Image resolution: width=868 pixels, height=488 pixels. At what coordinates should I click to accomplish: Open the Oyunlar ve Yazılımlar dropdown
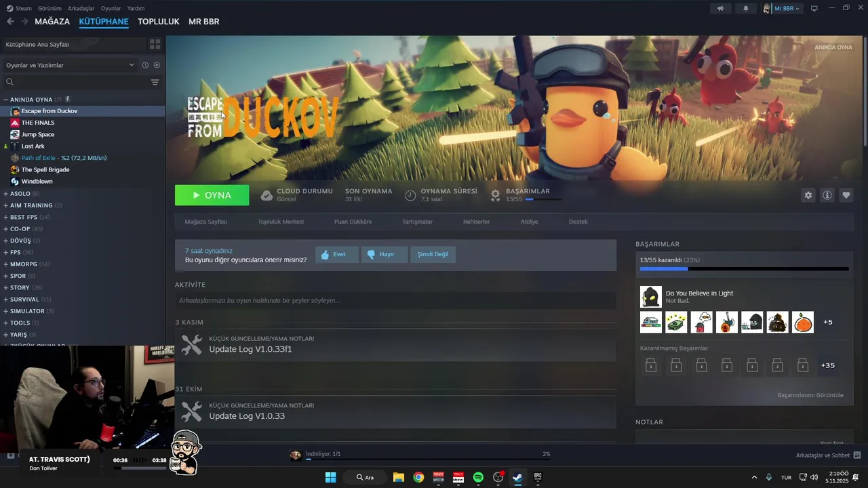pos(71,65)
